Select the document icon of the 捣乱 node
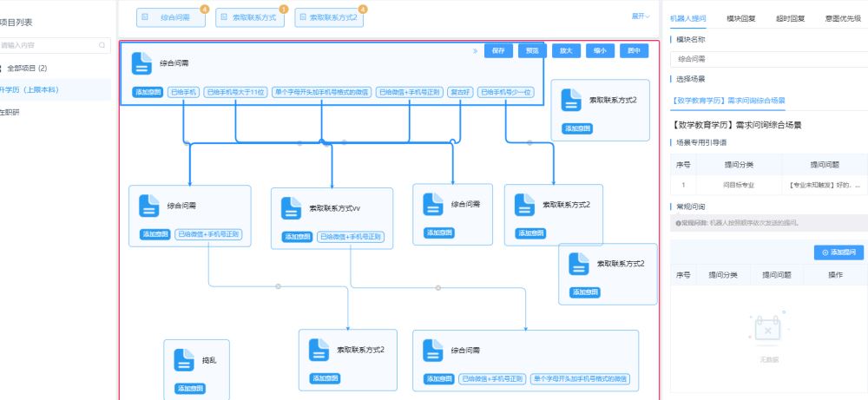 pyautogui.click(x=183, y=359)
